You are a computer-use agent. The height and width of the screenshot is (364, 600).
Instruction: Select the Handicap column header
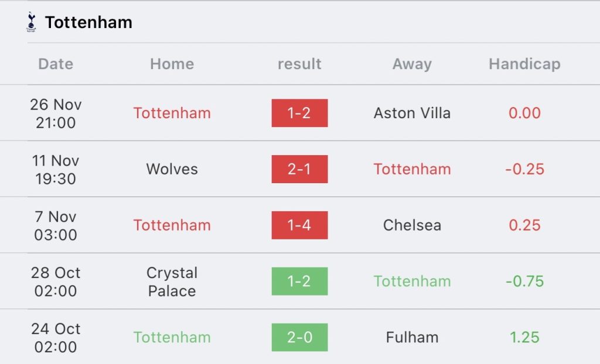click(x=524, y=64)
